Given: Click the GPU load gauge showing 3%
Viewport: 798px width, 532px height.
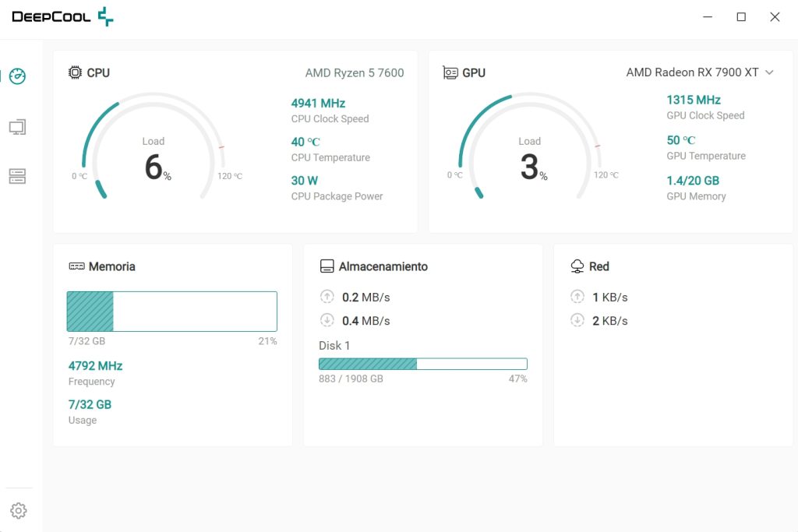Looking at the screenshot, I should point(529,147).
